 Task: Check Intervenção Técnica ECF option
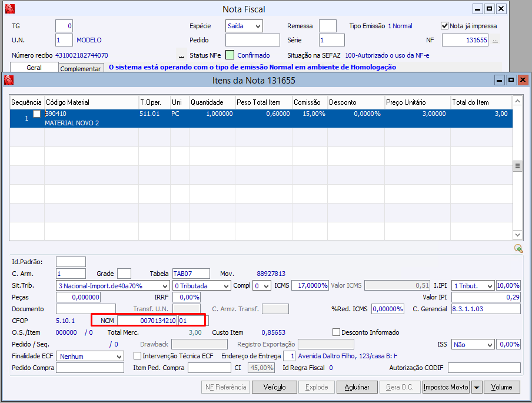pos(138,356)
